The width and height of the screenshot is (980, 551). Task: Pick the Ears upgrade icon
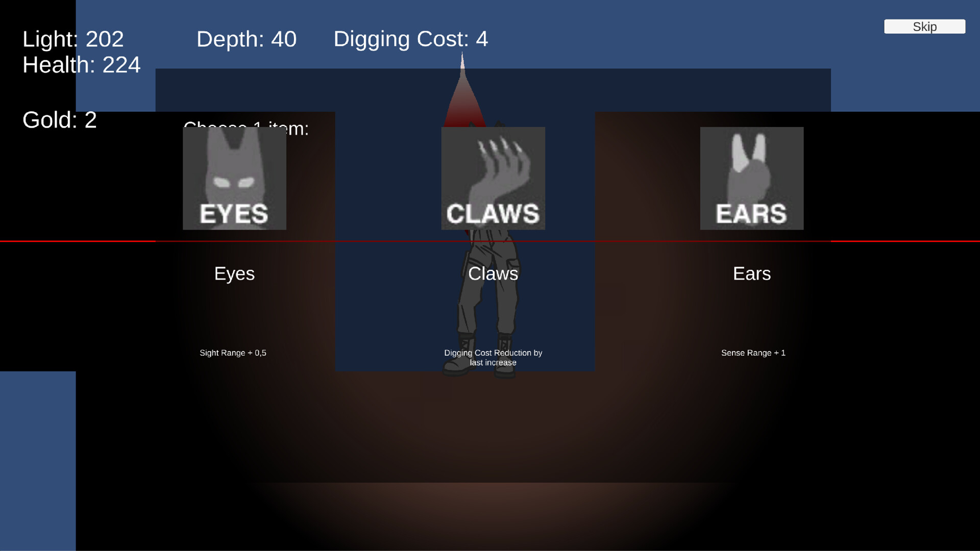click(x=751, y=178)
